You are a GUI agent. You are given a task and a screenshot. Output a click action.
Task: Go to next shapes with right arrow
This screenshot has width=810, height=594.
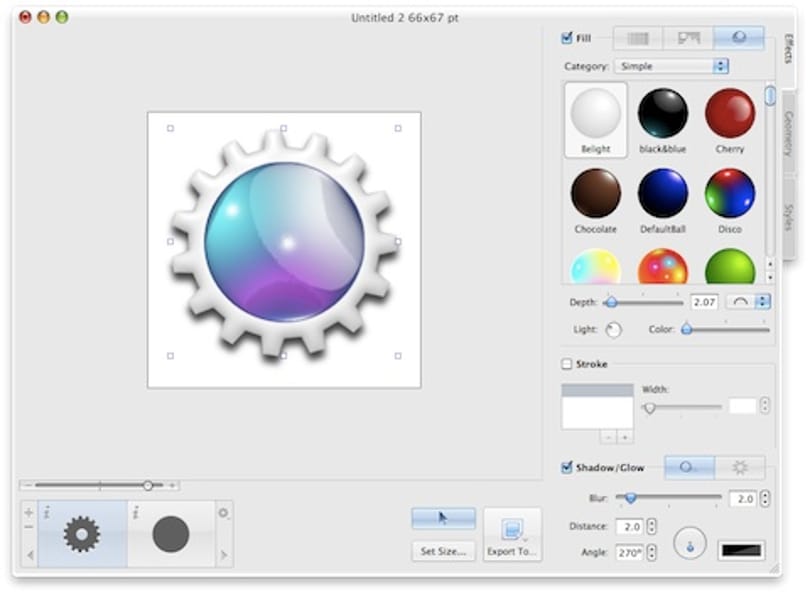[224, 555]
